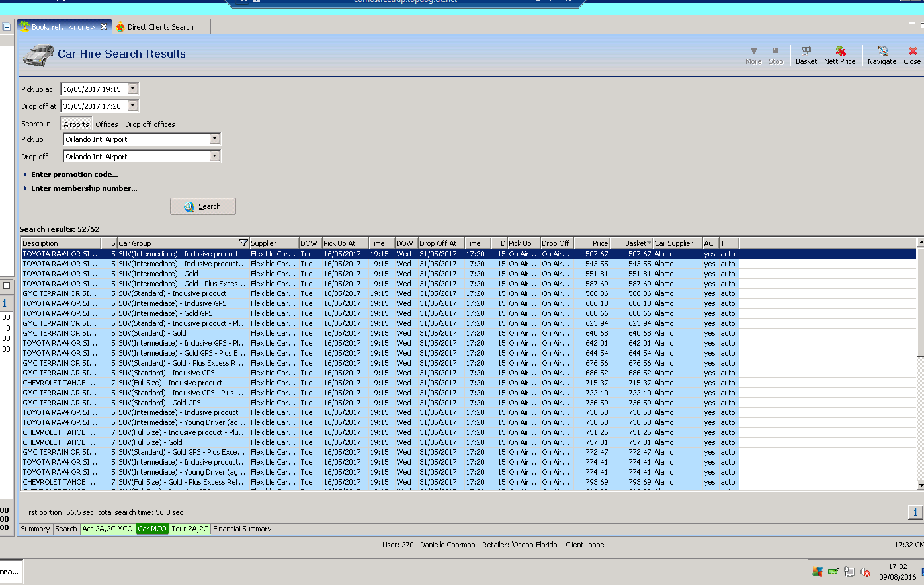Sort by Car Supplier column header

pos(677,243)
